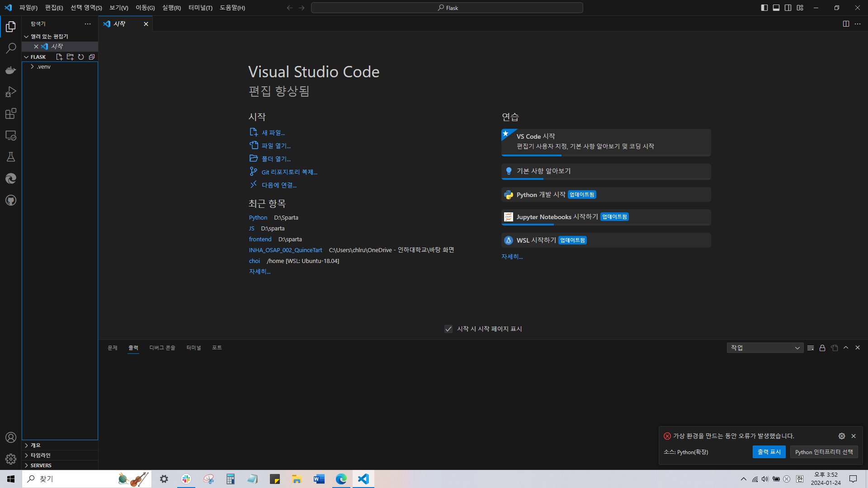Open the Search view in activity bar
Screen dimensions: 868x488
pyautogui.click(x=11, y=48)
